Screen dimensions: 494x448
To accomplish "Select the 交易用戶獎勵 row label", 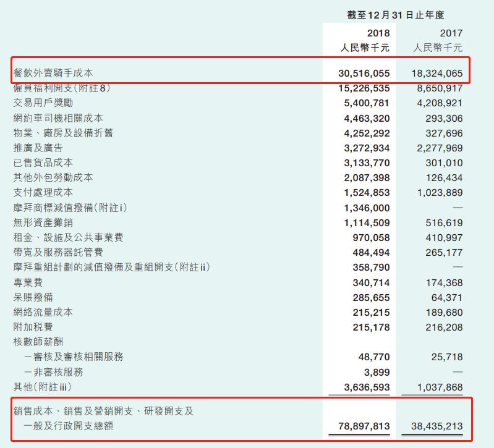I will coord(43,103).
